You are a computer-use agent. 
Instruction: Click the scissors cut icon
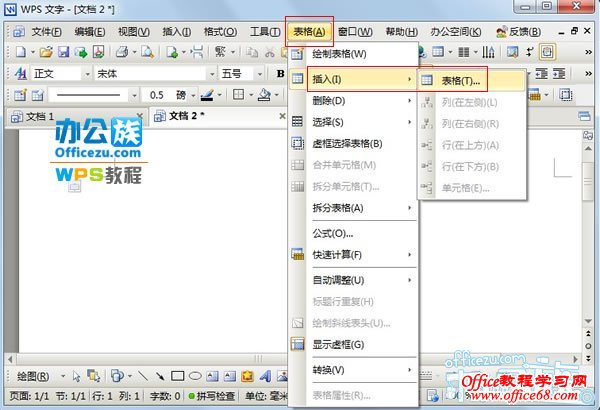coord(270,52)
